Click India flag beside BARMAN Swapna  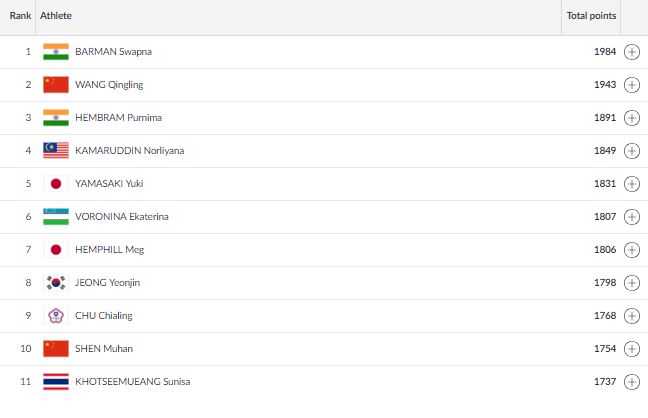[x=56, y=52]
